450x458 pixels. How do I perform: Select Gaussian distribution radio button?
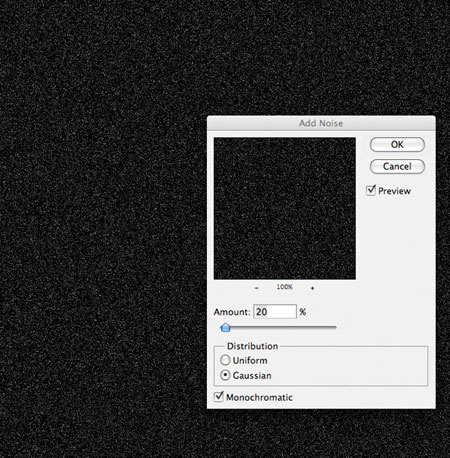tap(225, 375)
